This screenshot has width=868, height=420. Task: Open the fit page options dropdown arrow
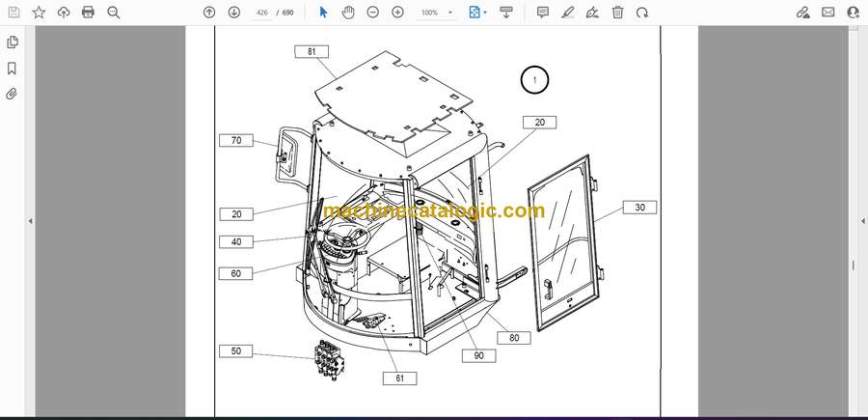tap(485, 13)
